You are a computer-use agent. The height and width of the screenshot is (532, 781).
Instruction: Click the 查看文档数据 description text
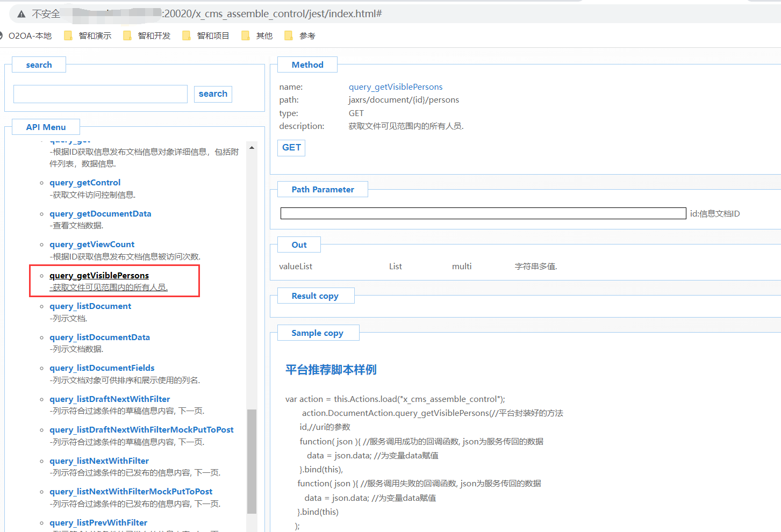point(76,226)
